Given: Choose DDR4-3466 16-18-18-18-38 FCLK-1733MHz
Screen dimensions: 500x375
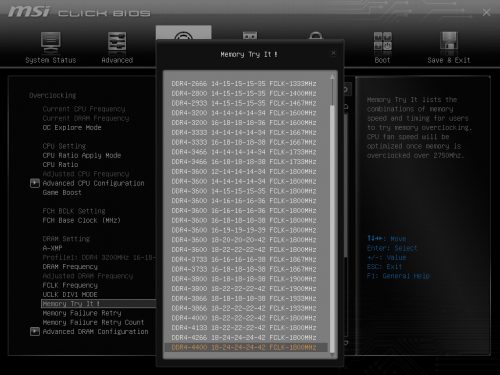Looking at the screenshot, I should click(x=244, y=162).
